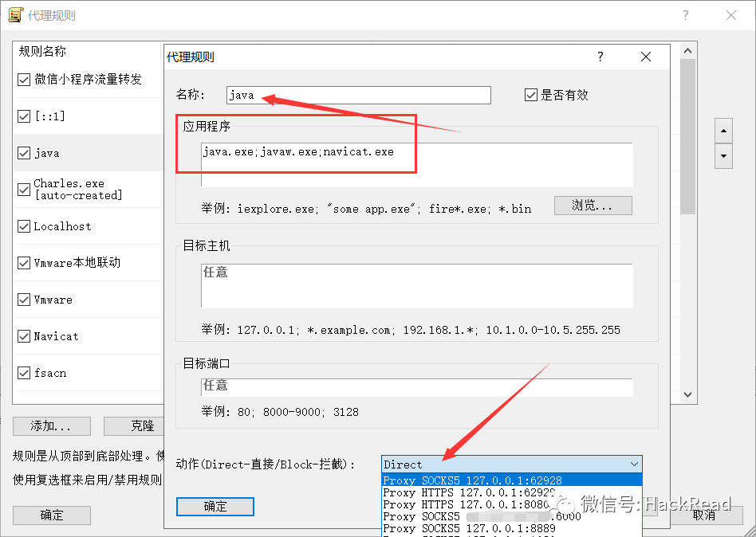
Task: Toggle the fsacn rule checkbox
Action: pos(24,373)
